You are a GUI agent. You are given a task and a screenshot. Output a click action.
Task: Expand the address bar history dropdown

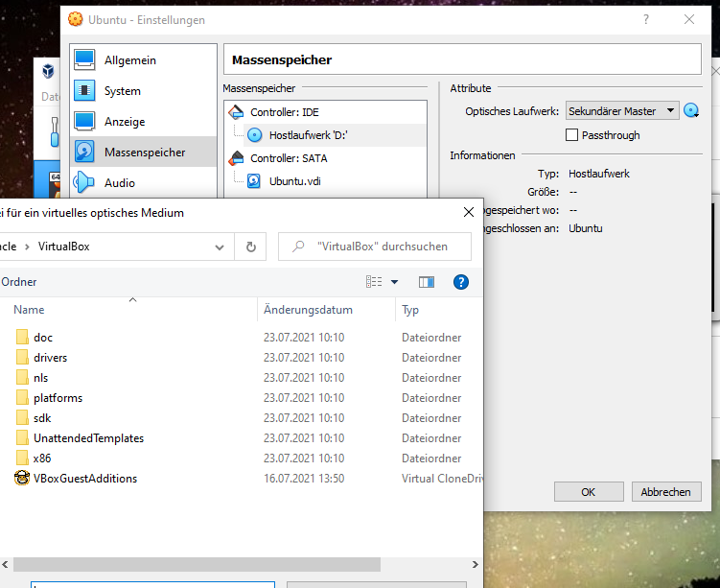220,247
